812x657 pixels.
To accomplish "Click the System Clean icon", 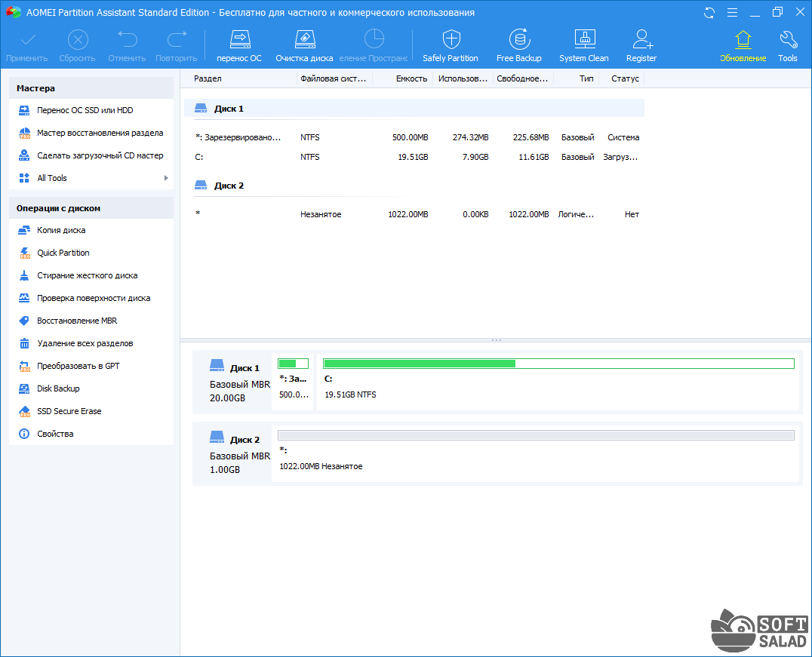I will tap(583, 45).
